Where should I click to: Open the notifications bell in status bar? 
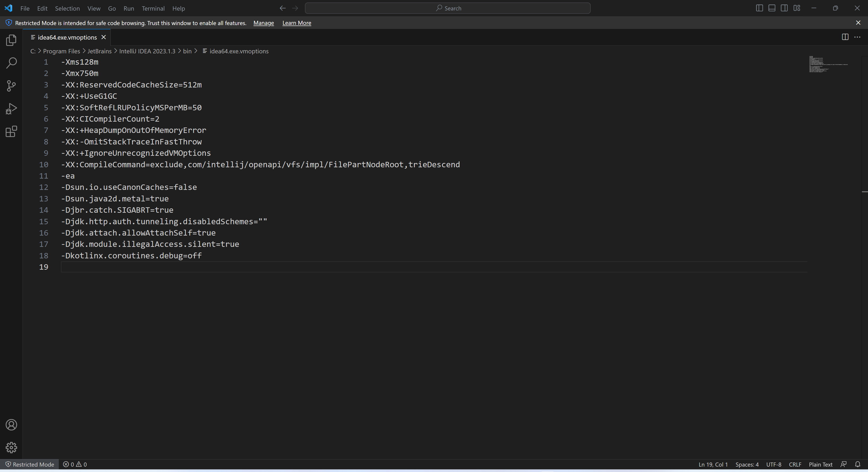pyautogui.click(x=858, y=464)
